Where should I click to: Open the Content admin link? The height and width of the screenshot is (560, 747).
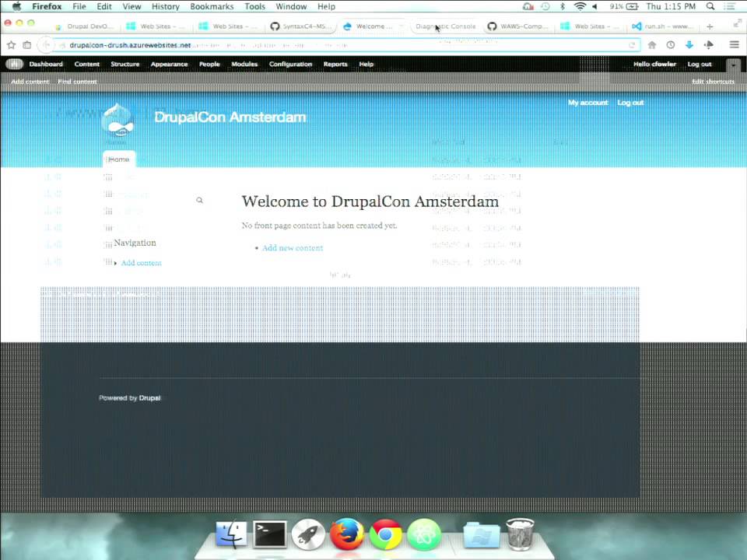pyautogui.click(x=86, y=64)
